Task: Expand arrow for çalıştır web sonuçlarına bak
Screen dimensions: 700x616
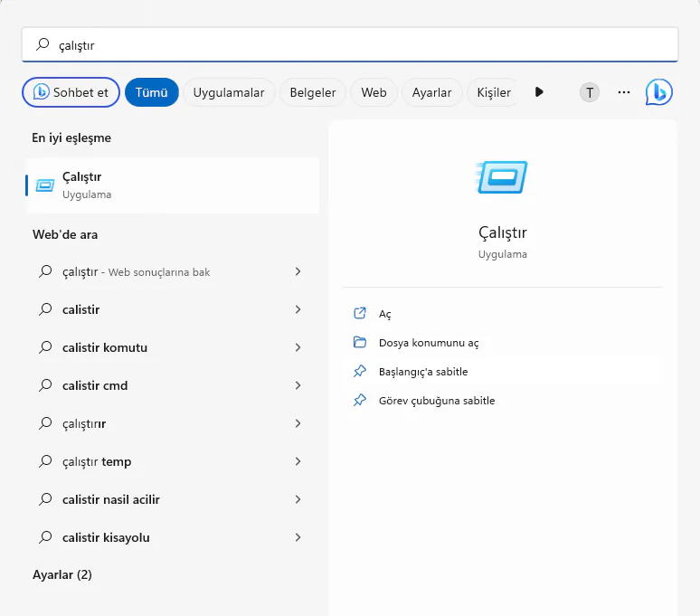Action: (298, 271)
